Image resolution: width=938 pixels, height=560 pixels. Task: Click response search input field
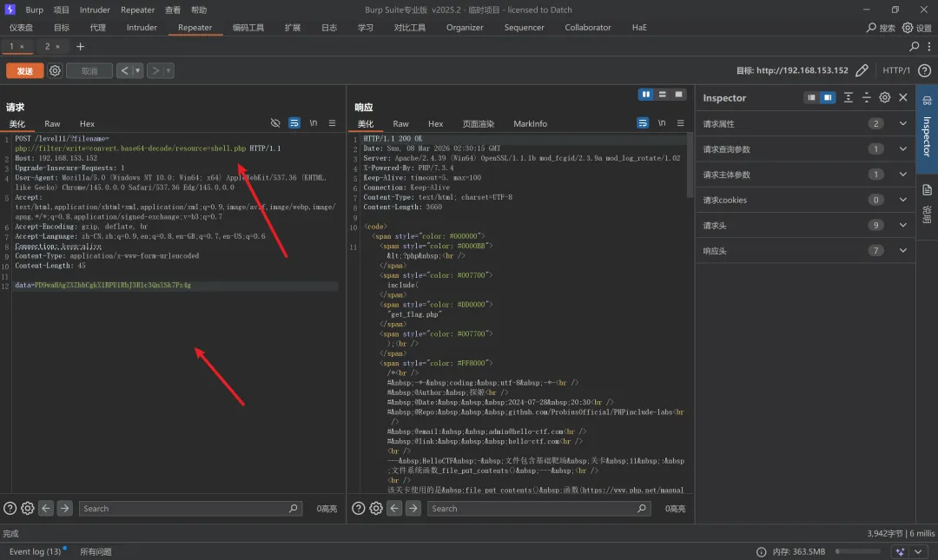538,509
